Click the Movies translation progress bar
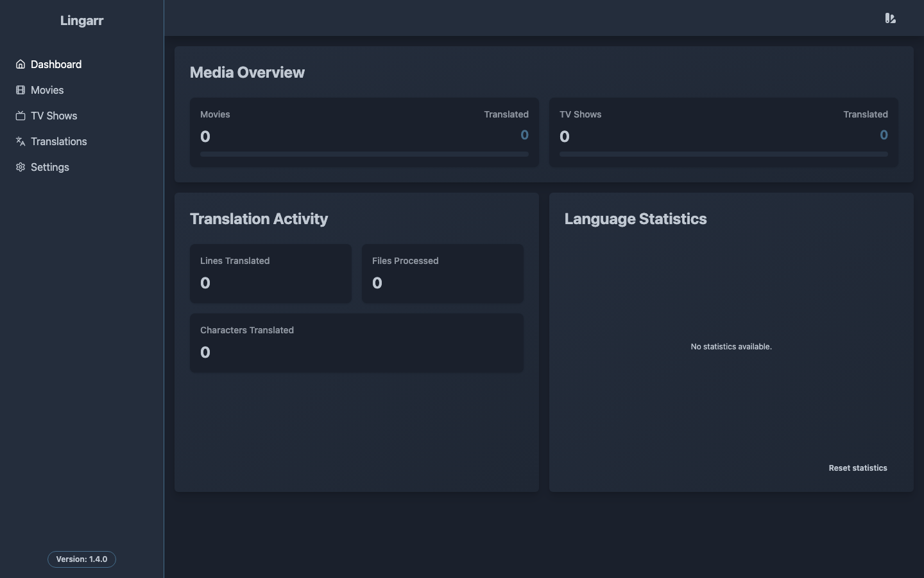This screenshot has width=924, height=578. [364, 154]
